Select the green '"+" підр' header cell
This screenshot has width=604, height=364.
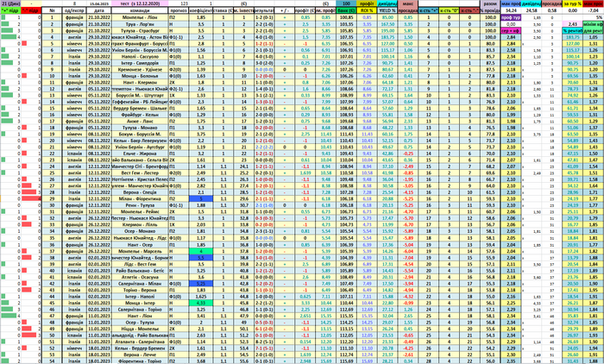pyautogui.click(x=10, y=11)
